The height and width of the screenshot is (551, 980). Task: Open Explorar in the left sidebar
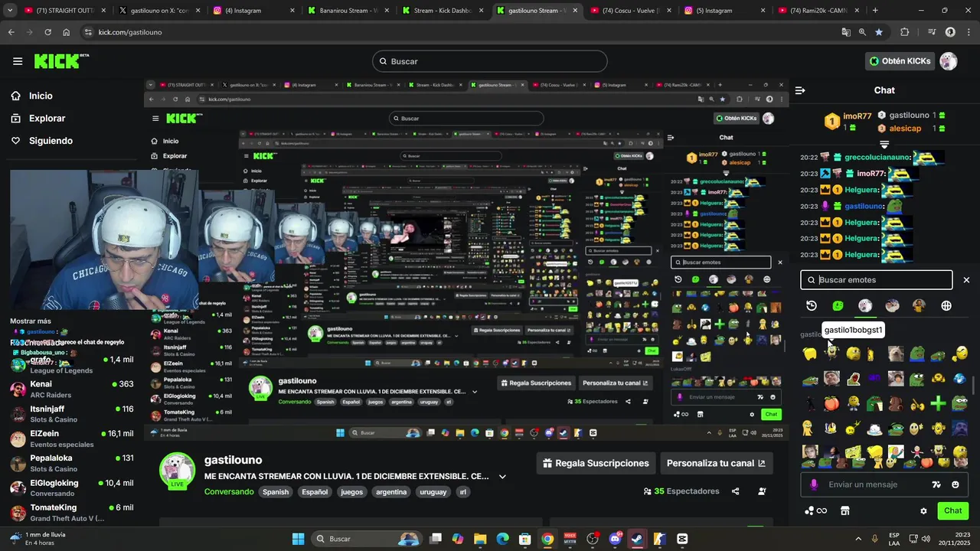(x=47, y=119)
